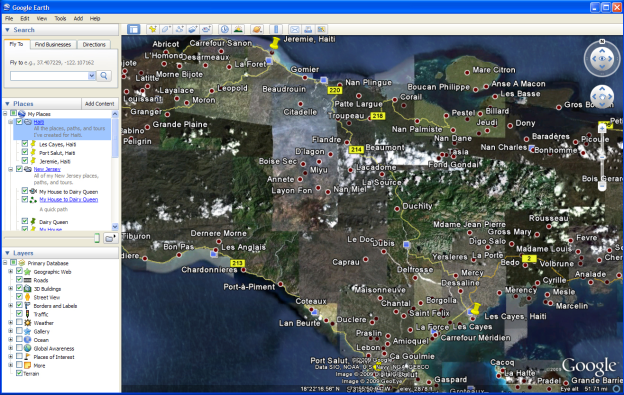The height and width of the screenshot is (395, 624).
Task: Click the folder tour button below Places
Action: pos(110,238)
